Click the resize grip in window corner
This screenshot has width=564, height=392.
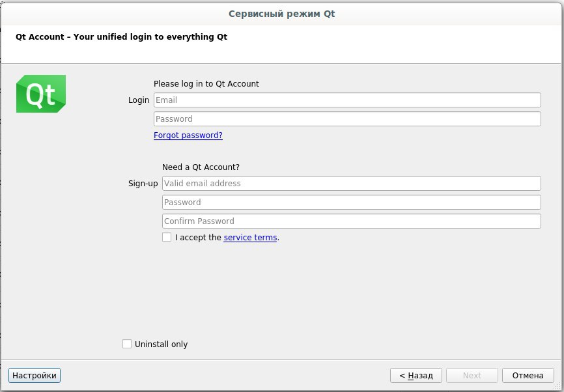557,387
